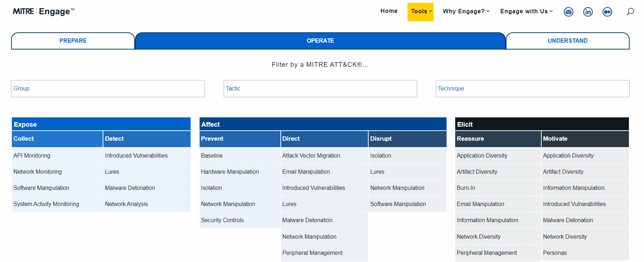The width and height of the screenshot is (644, 262).
Task: Focus the Tactic filter field
Action: click(320, 89)
